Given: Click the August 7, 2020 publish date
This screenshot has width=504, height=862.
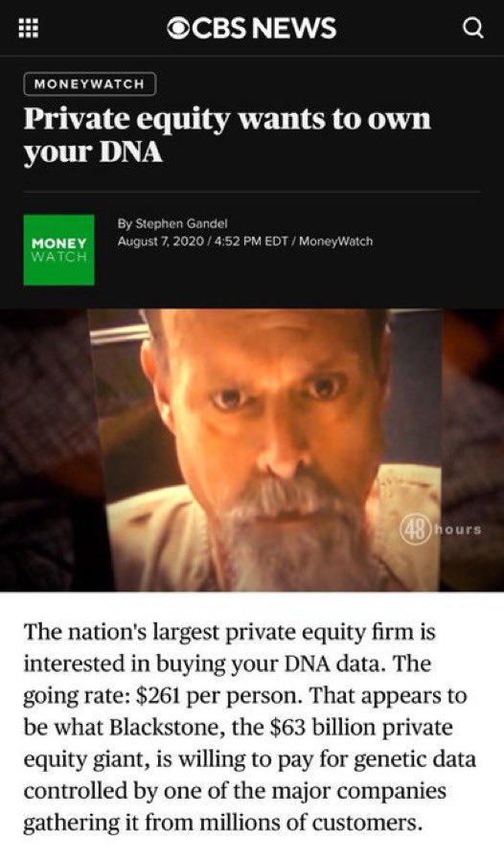Looking at the screenshot, I should click(160, 242).
